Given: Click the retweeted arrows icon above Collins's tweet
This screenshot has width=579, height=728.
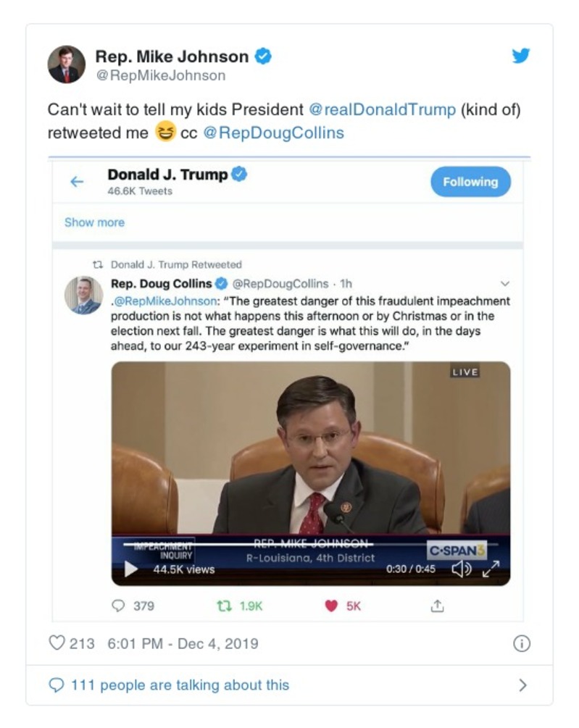Looking at the screenshot, I should pos(99,265).
